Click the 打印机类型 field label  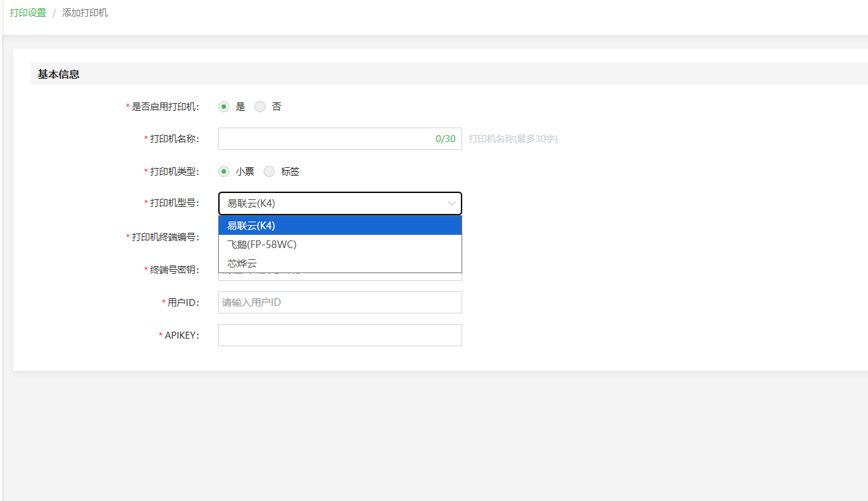click(x=174, y=171)
